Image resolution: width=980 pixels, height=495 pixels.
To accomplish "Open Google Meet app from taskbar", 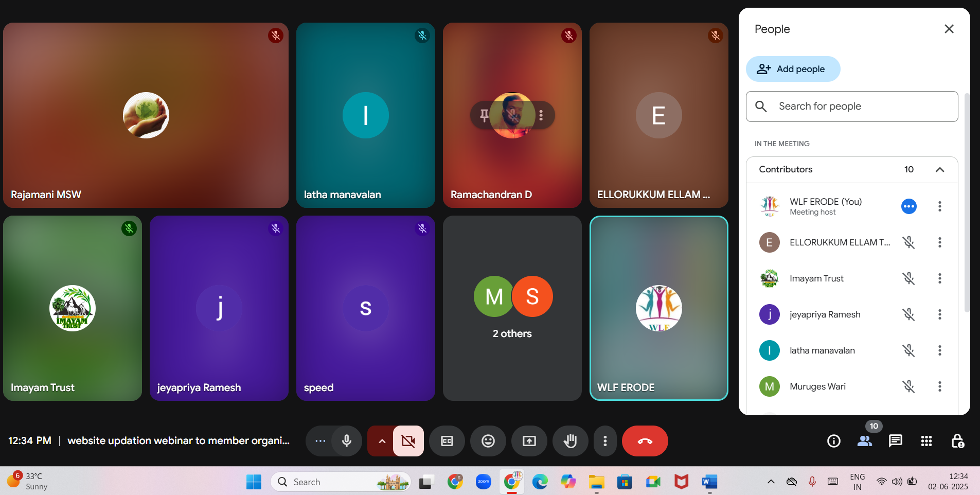I will point(653,482).
